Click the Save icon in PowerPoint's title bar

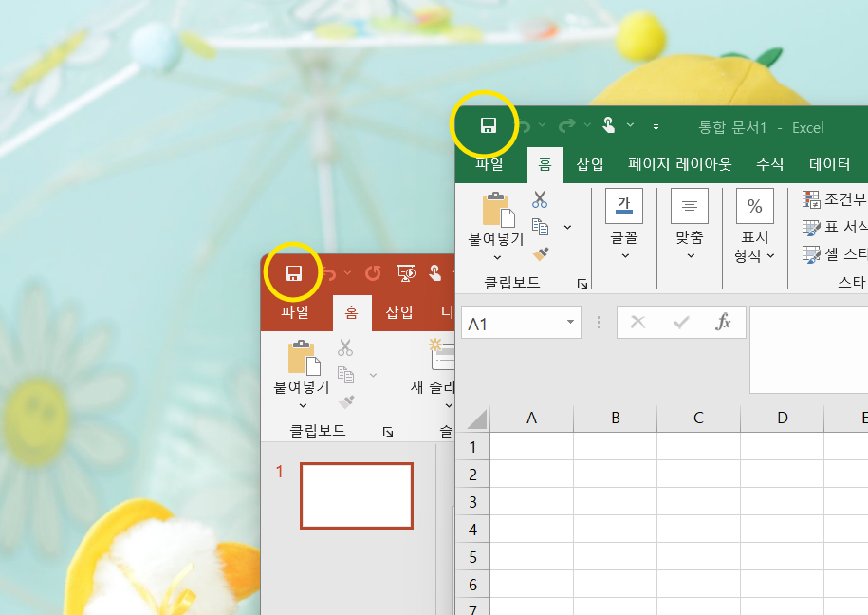[x=294, y=273]
